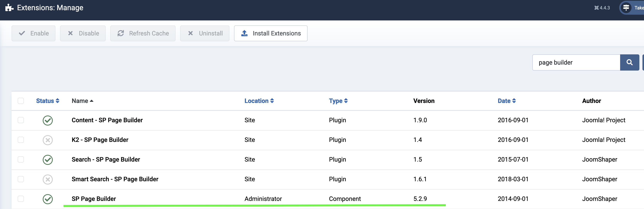Sort the table by Name column

coord(83,101)
